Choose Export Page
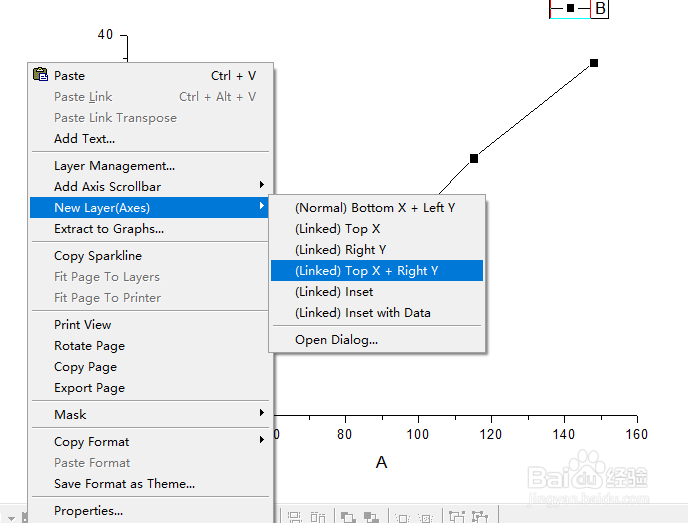The height and width of the screenshot is (523, 688). point(150,388)
